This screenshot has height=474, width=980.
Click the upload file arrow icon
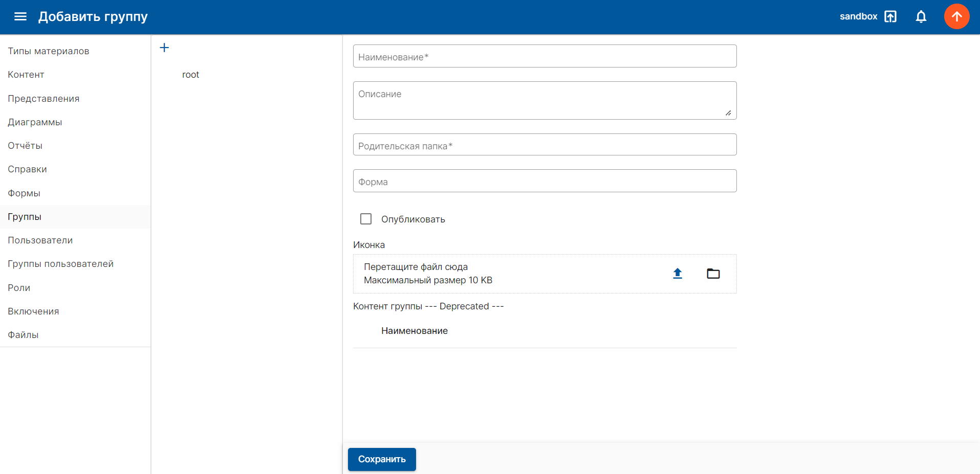pyautogui.click(x=678, y=274)
